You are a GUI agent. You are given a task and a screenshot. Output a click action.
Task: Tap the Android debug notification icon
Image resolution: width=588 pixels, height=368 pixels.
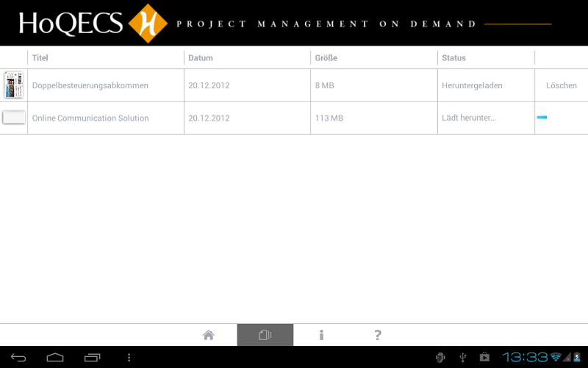coord(440,357)
